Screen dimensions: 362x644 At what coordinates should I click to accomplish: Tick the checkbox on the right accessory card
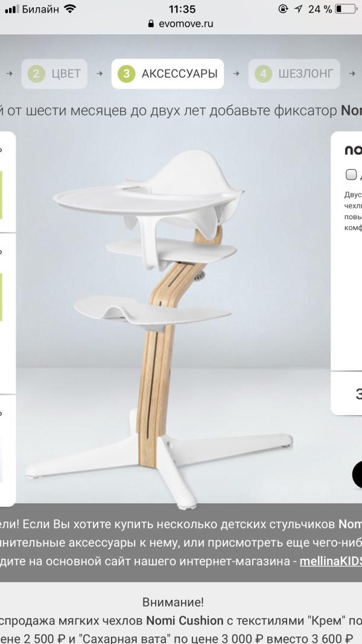(x=351, y=175)
